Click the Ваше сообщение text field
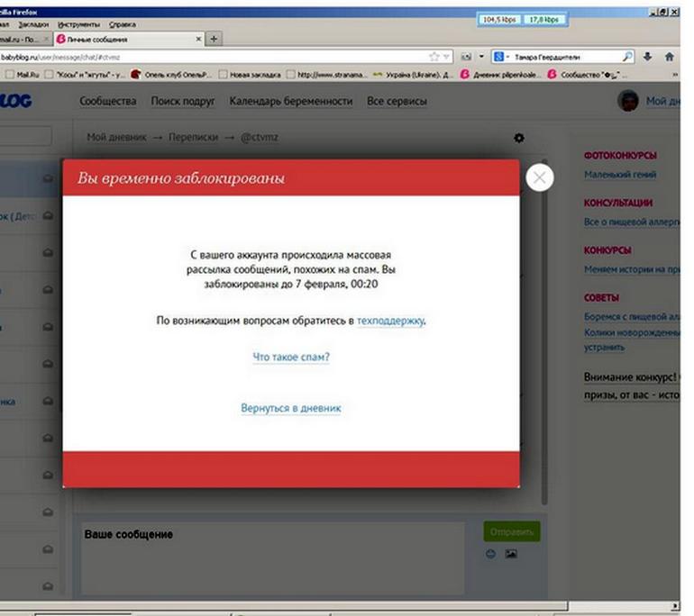Screen dimensions: 694x616 tap(270, 558)
